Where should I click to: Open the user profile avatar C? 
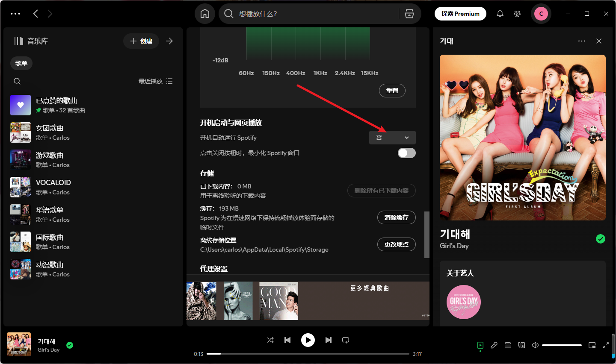541,14
